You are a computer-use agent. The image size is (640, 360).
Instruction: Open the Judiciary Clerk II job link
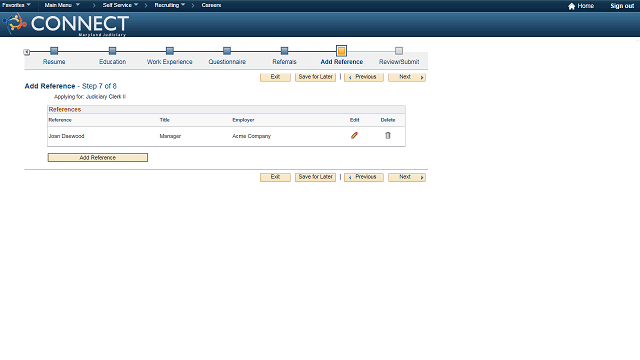(x=106, y=97)
